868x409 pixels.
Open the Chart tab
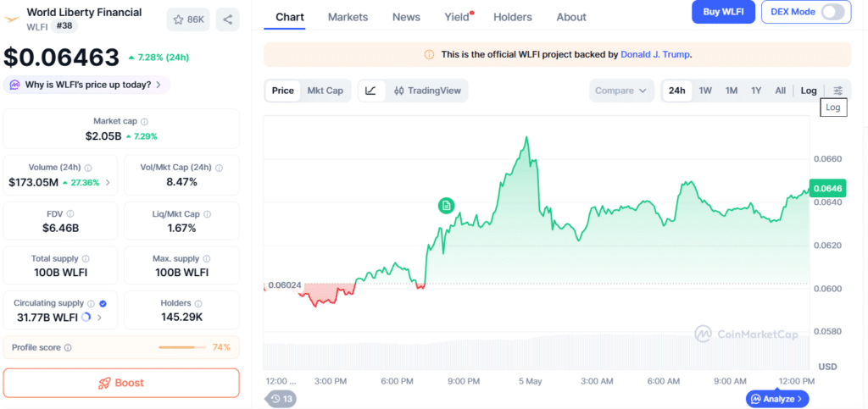(x=290, y=17)
